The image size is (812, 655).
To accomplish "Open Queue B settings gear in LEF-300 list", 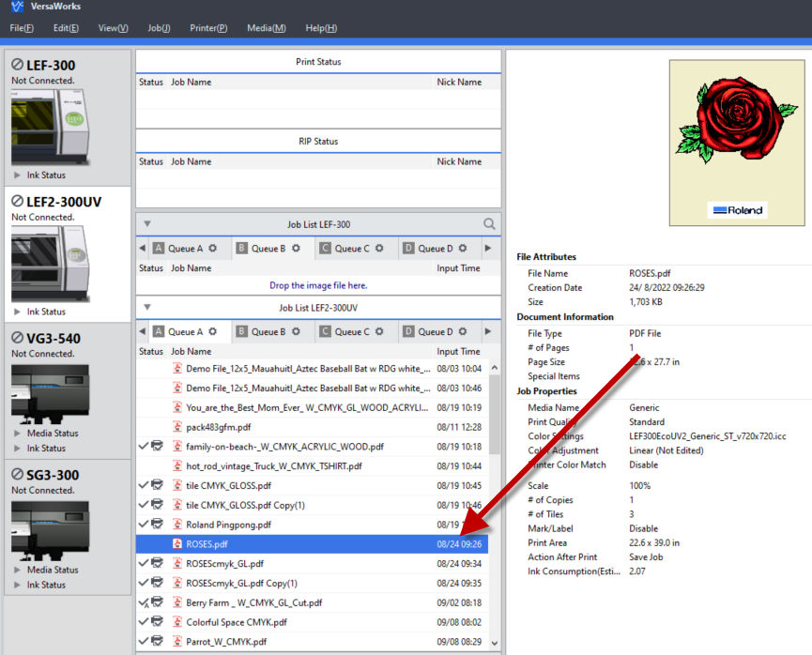I will click(x=296, y=249).
